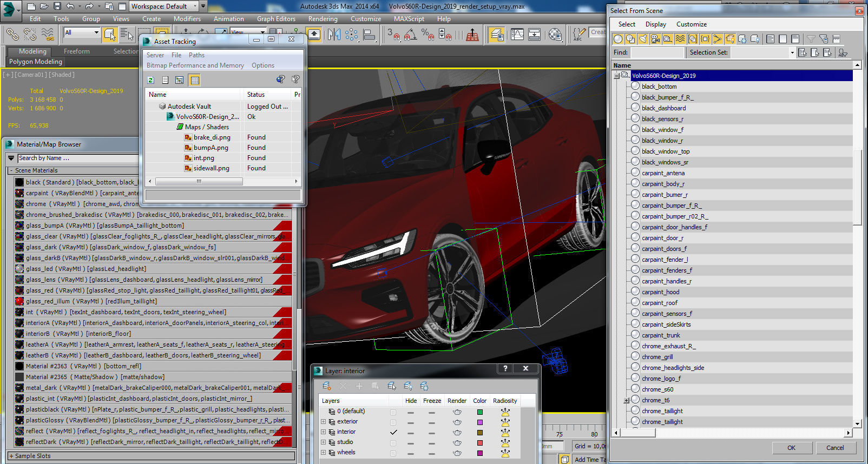Image resolution: width=868 pixels, height=464 pixels.
Task: Open the Save File icon in quick access
Action: pos(57,6)
